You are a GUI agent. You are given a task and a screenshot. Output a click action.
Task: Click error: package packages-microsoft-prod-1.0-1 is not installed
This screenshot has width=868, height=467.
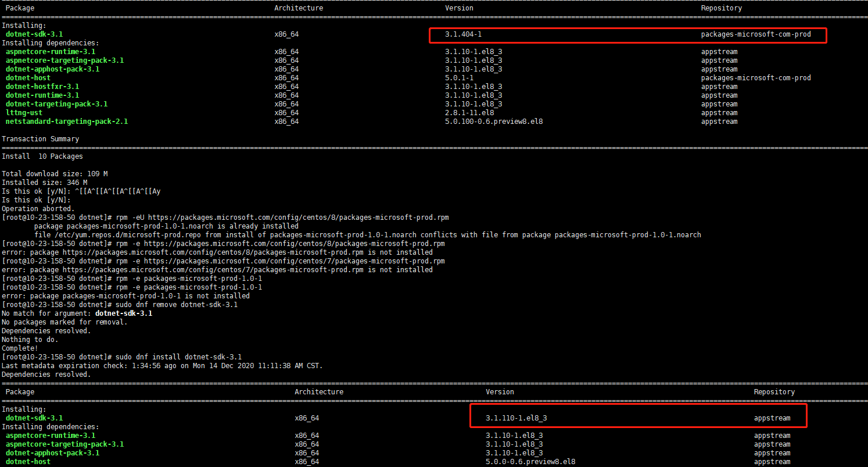point(125,296)
